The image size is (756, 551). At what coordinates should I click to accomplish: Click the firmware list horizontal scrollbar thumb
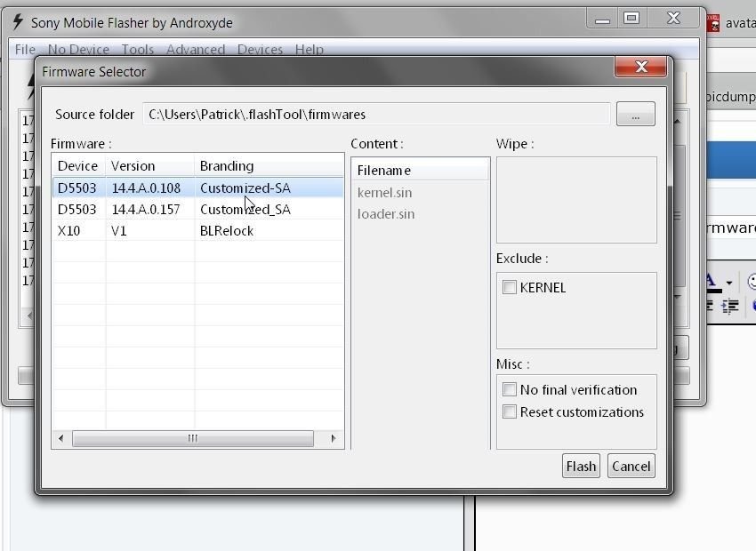pos(192,438)
